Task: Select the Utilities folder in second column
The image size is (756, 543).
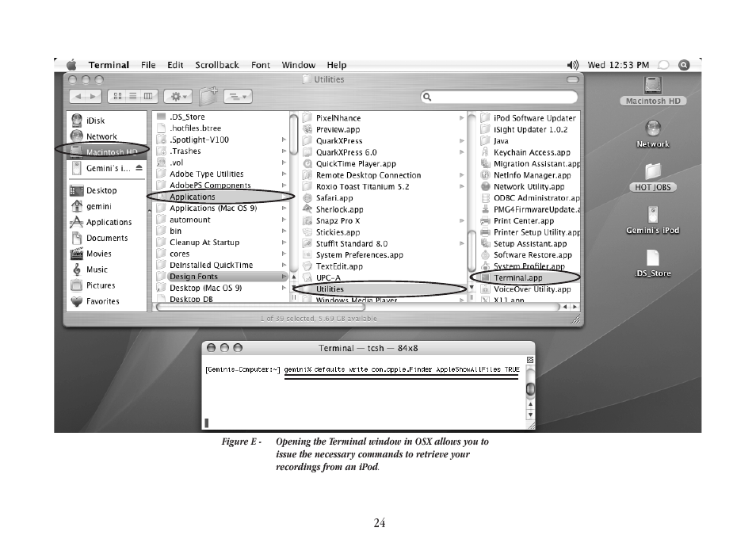Action: 384,289
